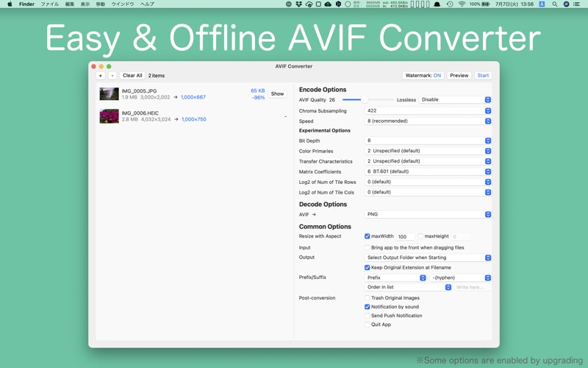Click Show button for IMG_0005.JPG
The height and width of the screenshot is (368, 588).
pyautogui.click(x=278, y=94)
